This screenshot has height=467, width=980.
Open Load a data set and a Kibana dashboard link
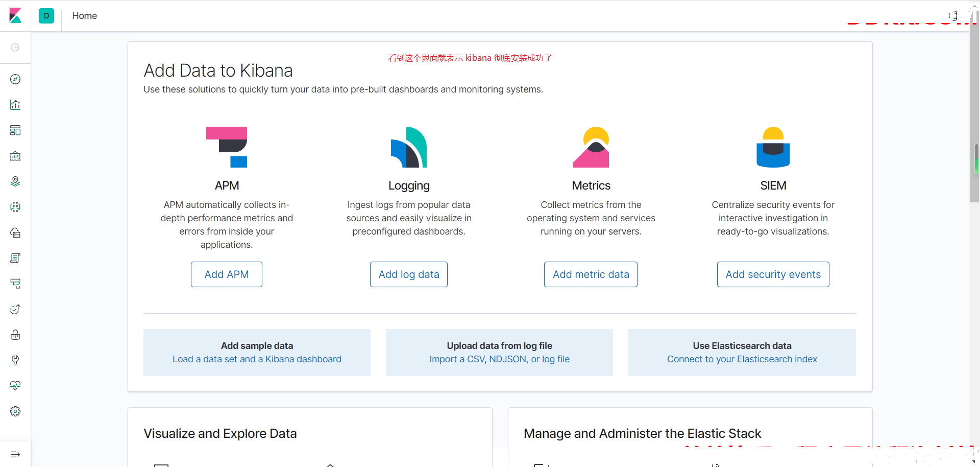[x=257, y=359]
